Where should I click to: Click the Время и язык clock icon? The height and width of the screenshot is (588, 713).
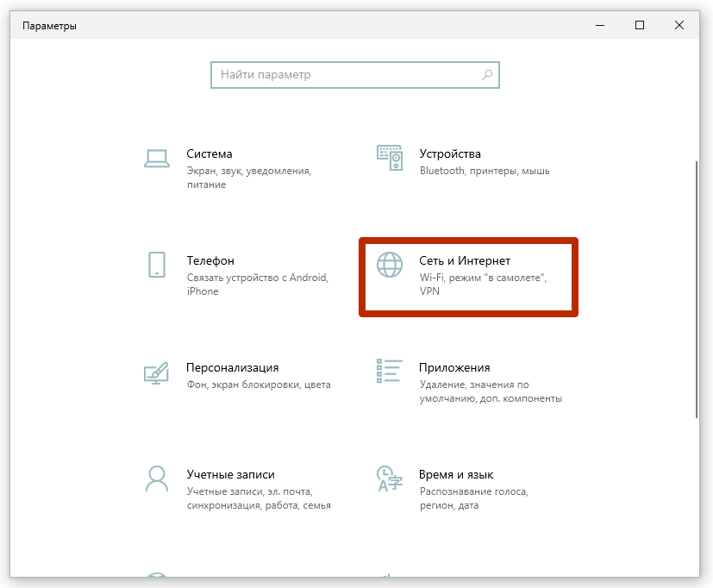388,477
